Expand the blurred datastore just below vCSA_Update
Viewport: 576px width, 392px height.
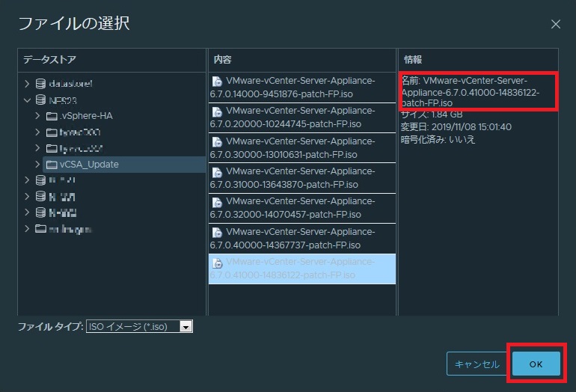pos(27,180)
